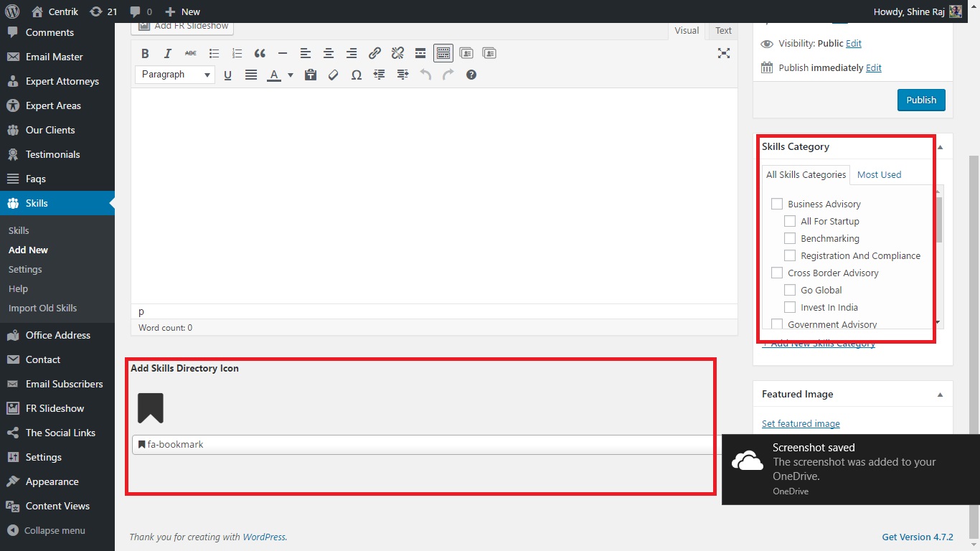Check the Business Advisory category
Viewport: 980px width, 551px height.
pos(777,204)
